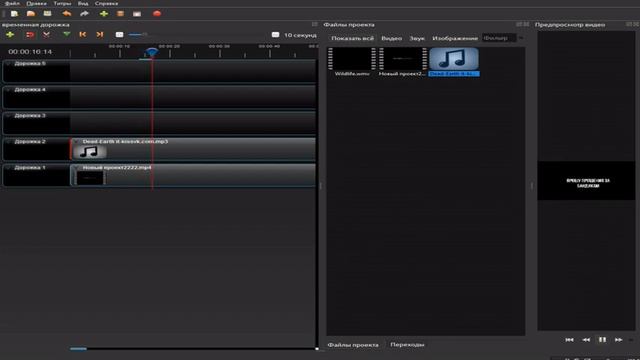The image size is (640, 360).
Task: Toggle timeline snapping magnet
Action: tap(30, 35)
